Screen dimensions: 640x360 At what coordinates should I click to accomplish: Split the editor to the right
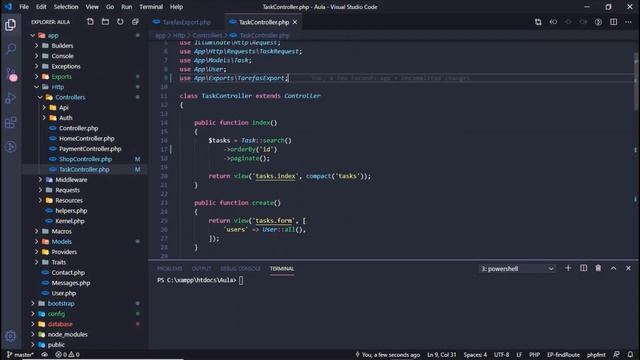pyautogui.click(x=613, y=22)
